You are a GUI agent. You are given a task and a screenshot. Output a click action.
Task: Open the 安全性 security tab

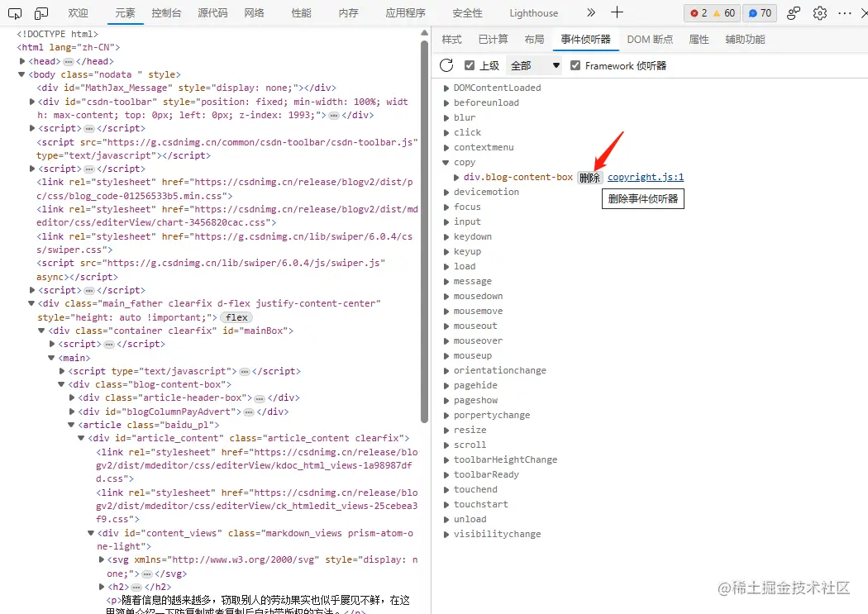(x=467, y=12)
